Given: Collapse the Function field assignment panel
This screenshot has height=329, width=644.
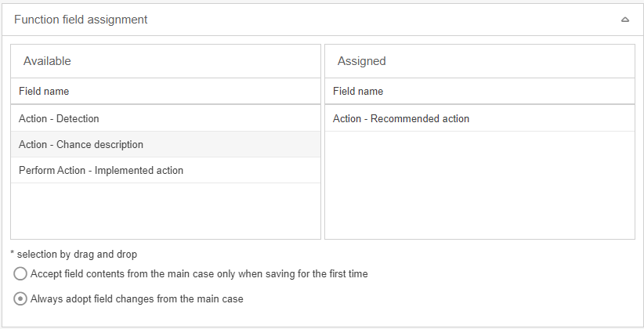Looking at the screenshot, I should 625,20.
